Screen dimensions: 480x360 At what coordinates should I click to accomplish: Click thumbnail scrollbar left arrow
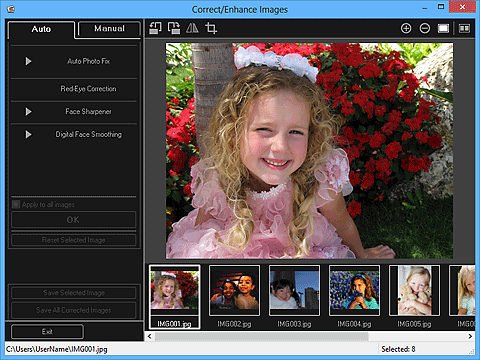click(150, 336)
